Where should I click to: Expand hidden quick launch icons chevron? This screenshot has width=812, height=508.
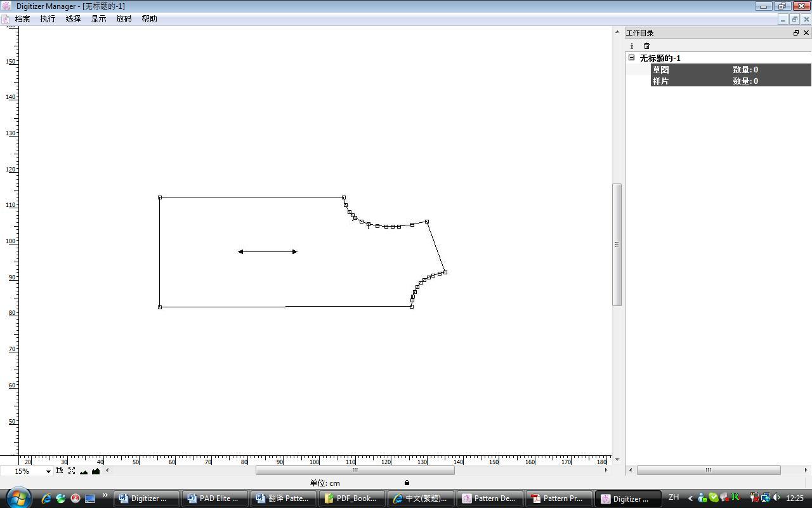105,496
